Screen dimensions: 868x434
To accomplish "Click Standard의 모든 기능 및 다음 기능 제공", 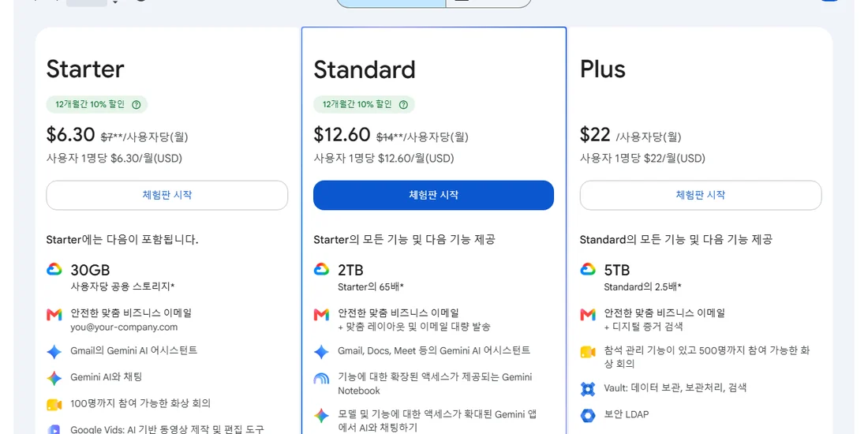I will [676, 240].
